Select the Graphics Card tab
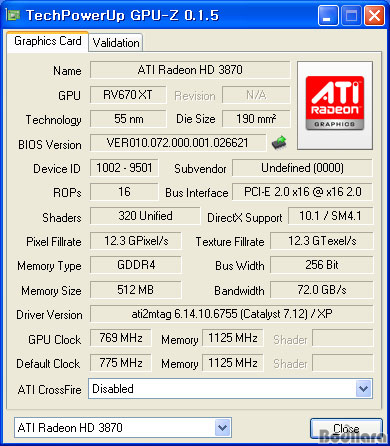 click(x=47, y=41)
